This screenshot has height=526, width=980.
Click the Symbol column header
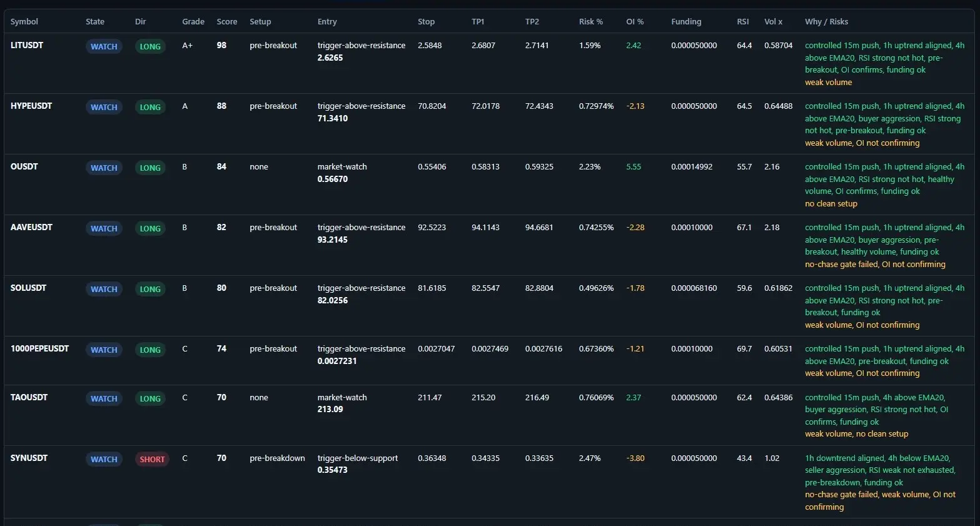pyautogui.click(x=24, y=21)
